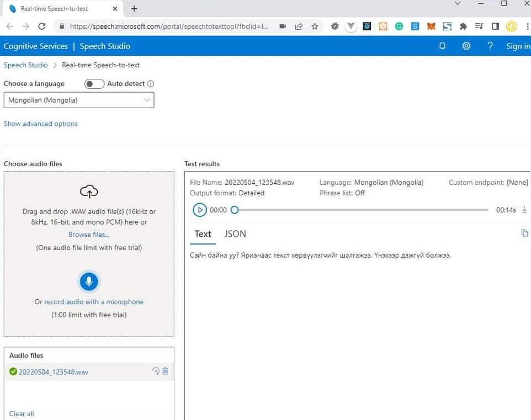Screen dimensions: 531x420
Task: Open Browse files to choose audio
Action: pyautogui.click(x=89, y=234)
